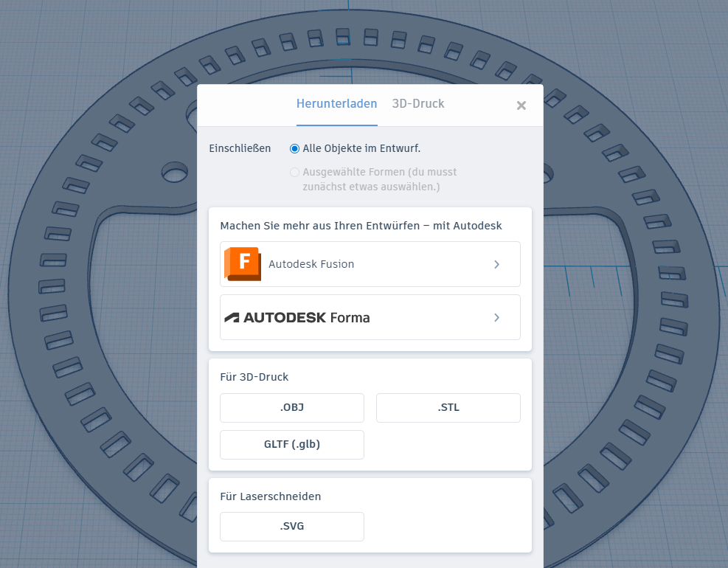Expand the Autodesk Fusion chevron arrow
Viewport: 728px width, 568px height.
(497, 264)
